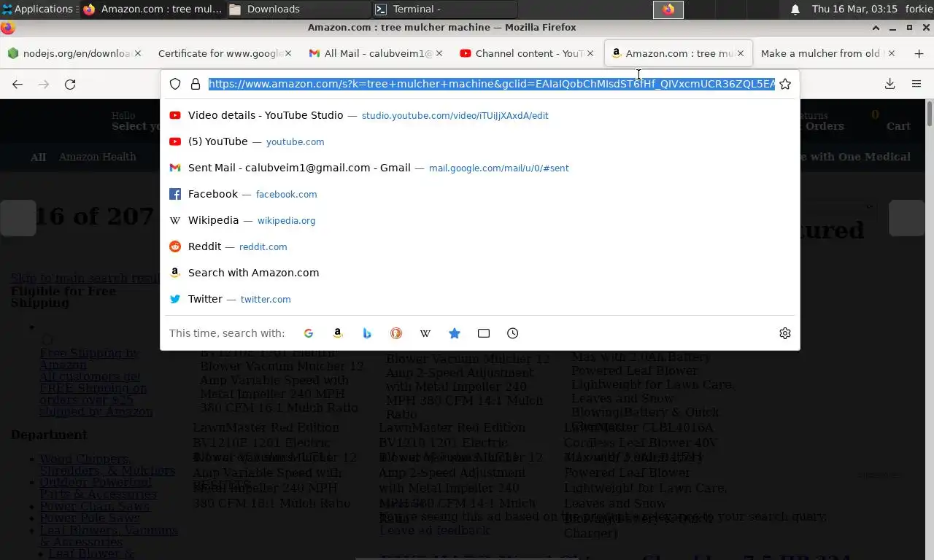Search this time with Wikipedia icon

[425, 333]
